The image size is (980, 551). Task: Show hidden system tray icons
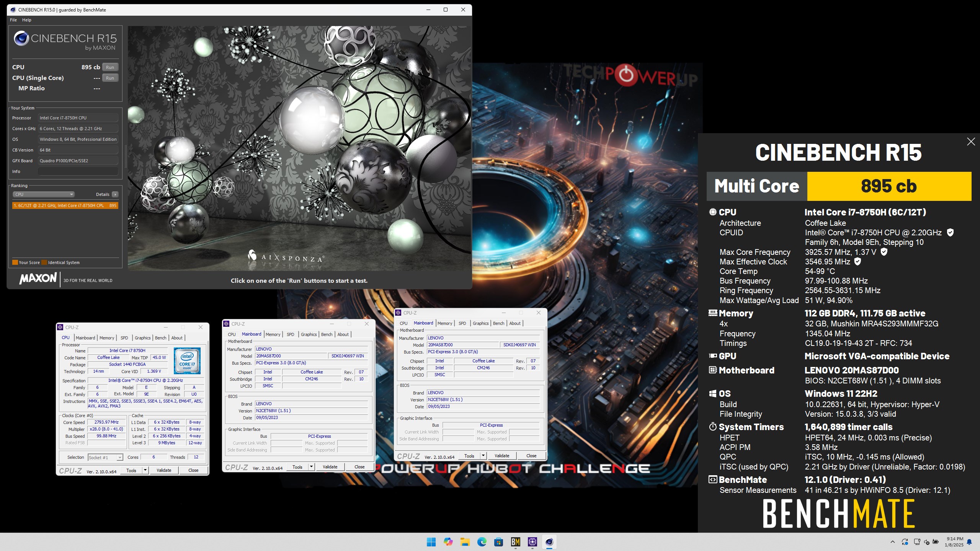893,542
